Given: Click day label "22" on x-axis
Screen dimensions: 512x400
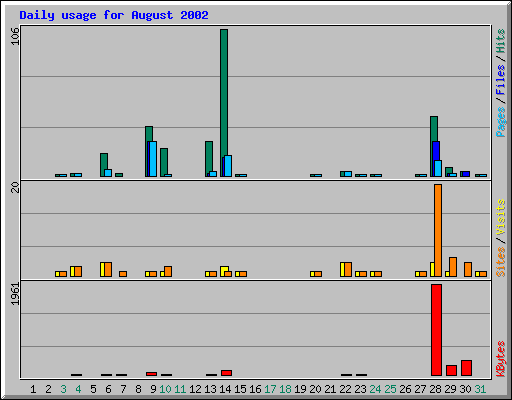Looking at the screenshot, I should point(345,389).
